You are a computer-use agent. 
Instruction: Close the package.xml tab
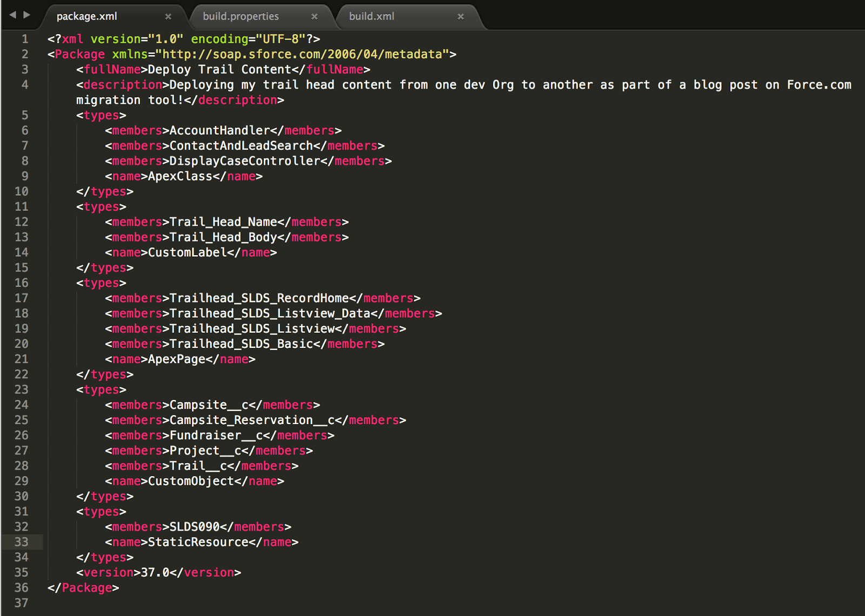coord(168,16)
